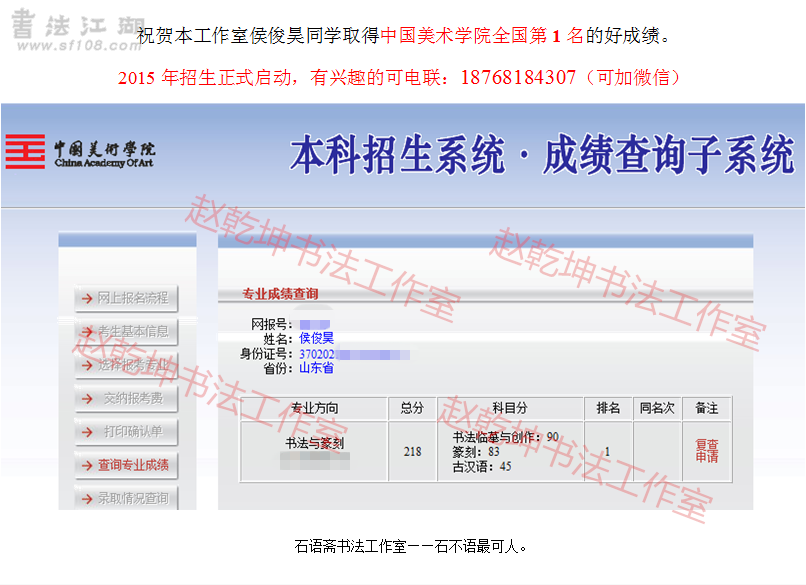Click the red arrow icon beside 录取情况查询
Screen dimensions: 806x585
87,499
